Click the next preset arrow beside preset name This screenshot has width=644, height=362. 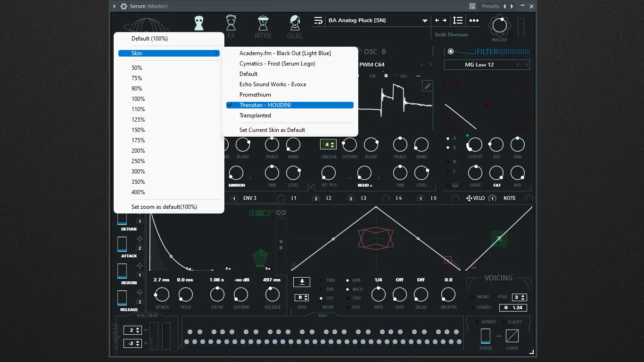(444, 20)
